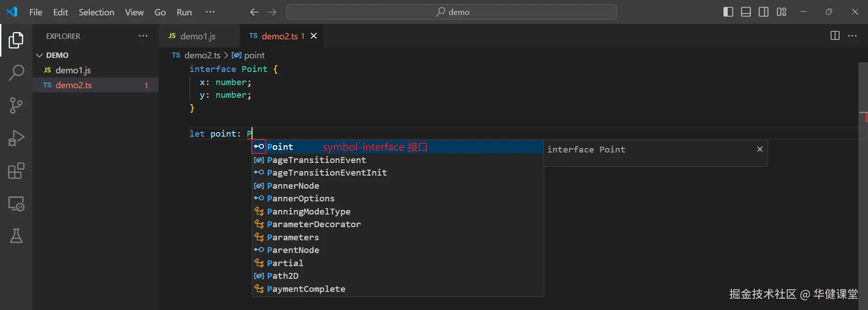
Task: Open Explorer views and more actions menu
Action: (143, 36)
